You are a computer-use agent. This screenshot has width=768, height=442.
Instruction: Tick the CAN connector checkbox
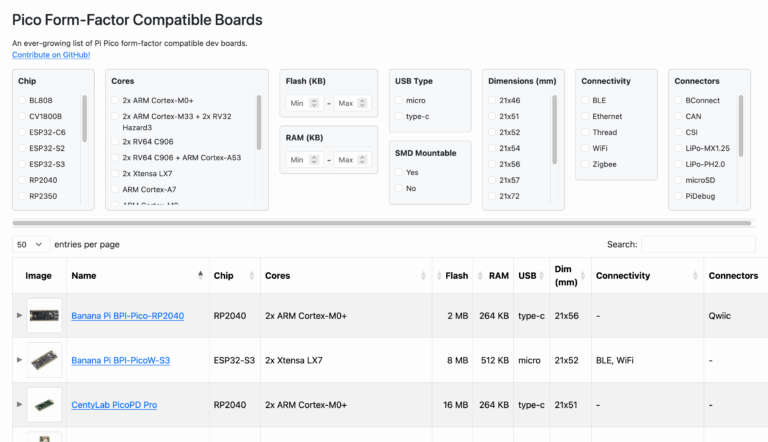click(678, 116)
